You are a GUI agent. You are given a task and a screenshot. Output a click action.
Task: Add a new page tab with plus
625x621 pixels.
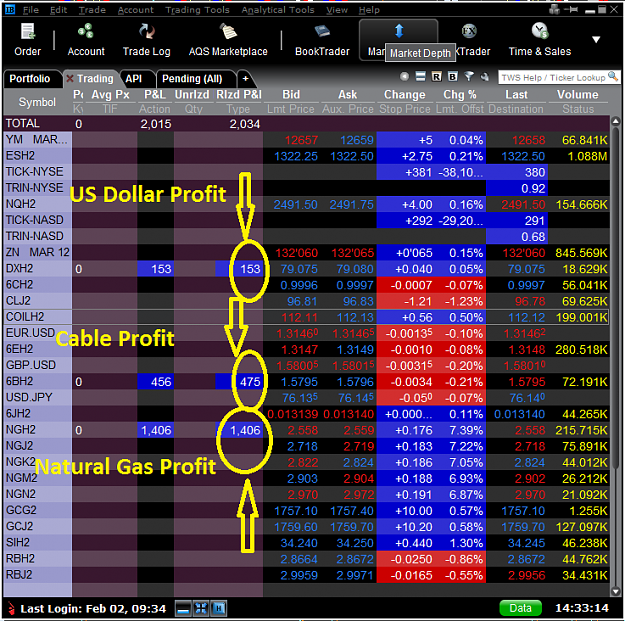pos(246,79)
